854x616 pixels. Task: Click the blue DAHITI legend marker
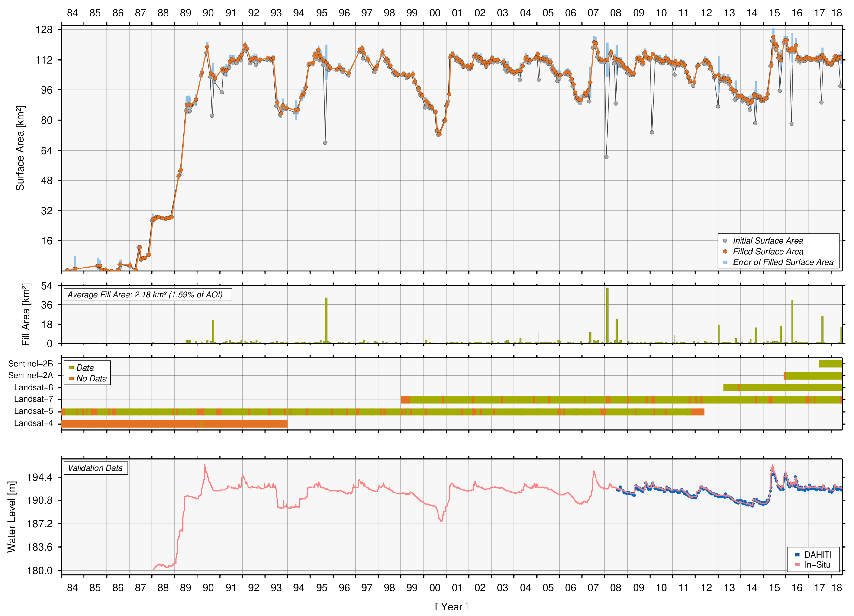pos(797,555)
